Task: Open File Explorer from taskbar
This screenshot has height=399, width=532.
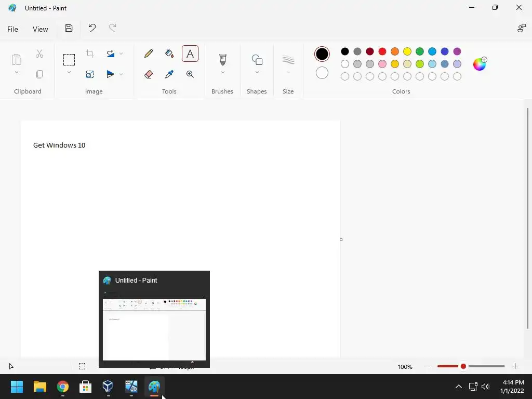Action: pos(39,387)
